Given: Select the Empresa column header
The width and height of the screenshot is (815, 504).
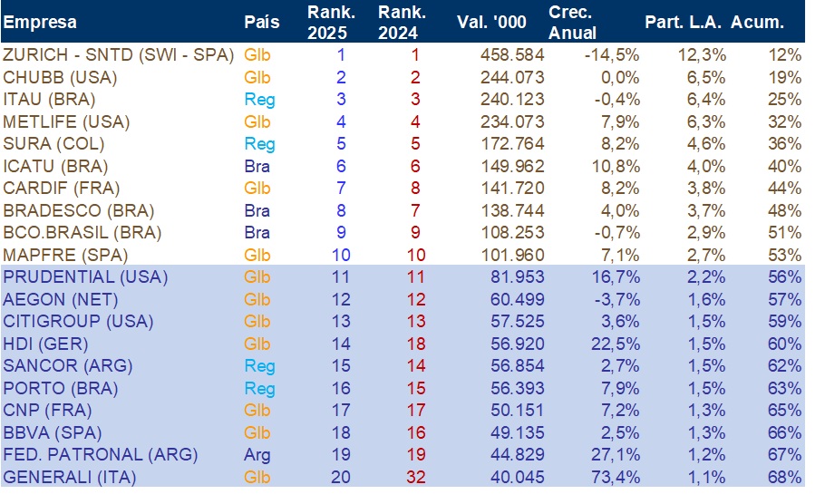Looking at the screenshot, I should pos(40,23).
